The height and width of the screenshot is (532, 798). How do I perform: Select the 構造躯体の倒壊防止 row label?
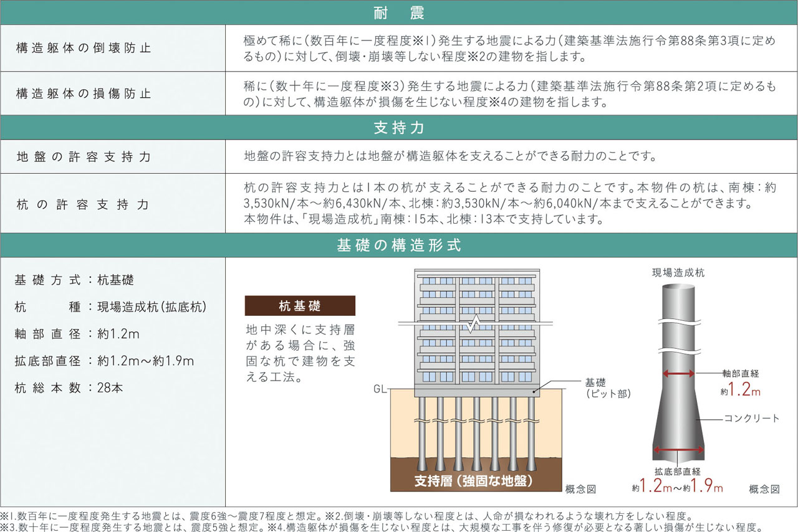click(83, 48)
